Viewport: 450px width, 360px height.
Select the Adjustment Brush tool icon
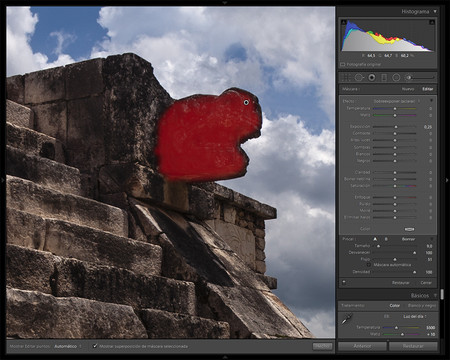pos(408,78)
